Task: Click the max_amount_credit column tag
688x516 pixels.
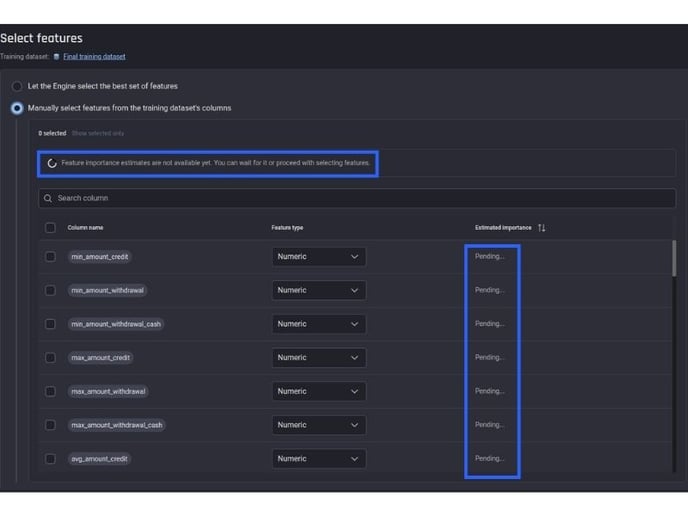Action: pos(100,358)
